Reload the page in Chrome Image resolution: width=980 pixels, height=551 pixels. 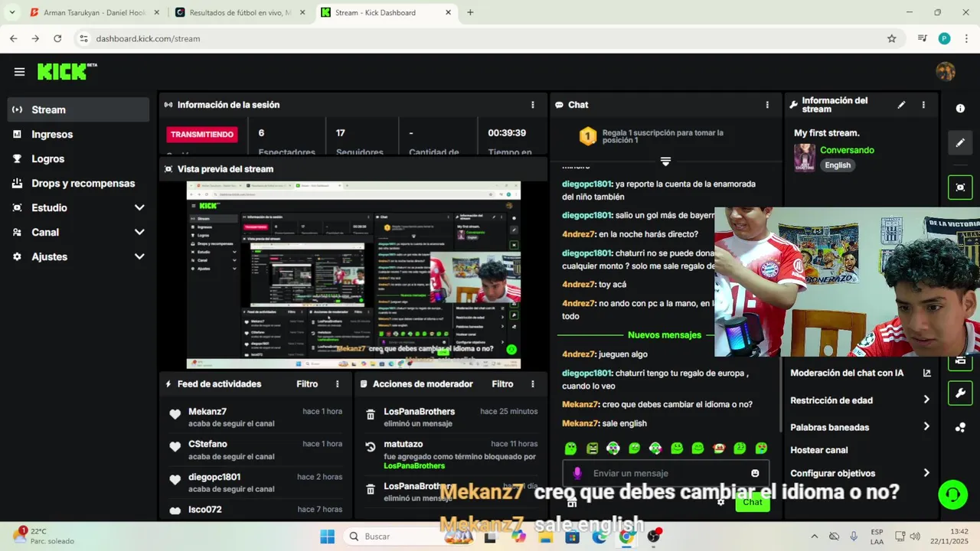(x=57, y=38)
